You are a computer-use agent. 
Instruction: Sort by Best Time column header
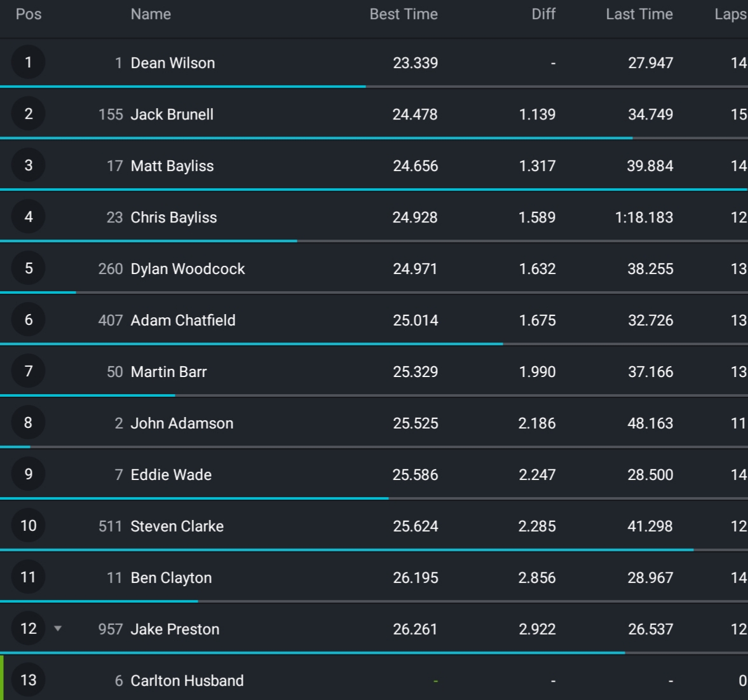coord(404,14)
